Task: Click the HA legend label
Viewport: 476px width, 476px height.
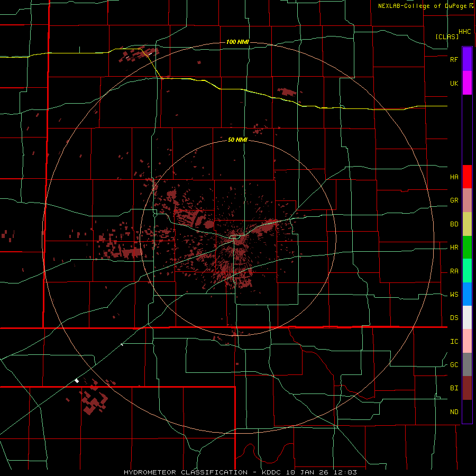Action: [454, 177]
